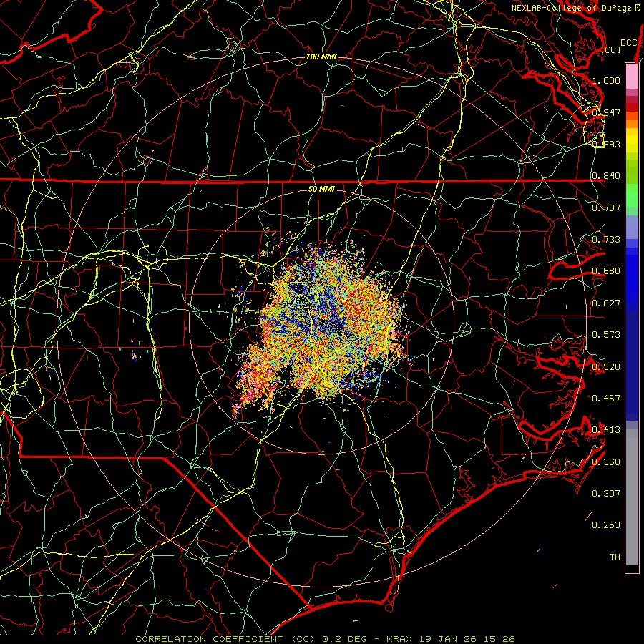The image size is (644, 644).
Task: Click the TH threshold label in the legend
Action: click(x=615, y=557)
